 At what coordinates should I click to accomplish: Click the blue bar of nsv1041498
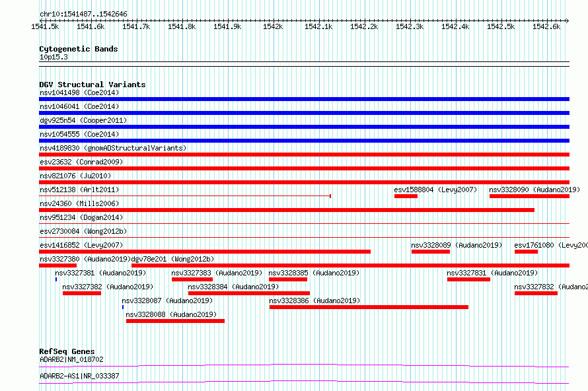[304, 99]
